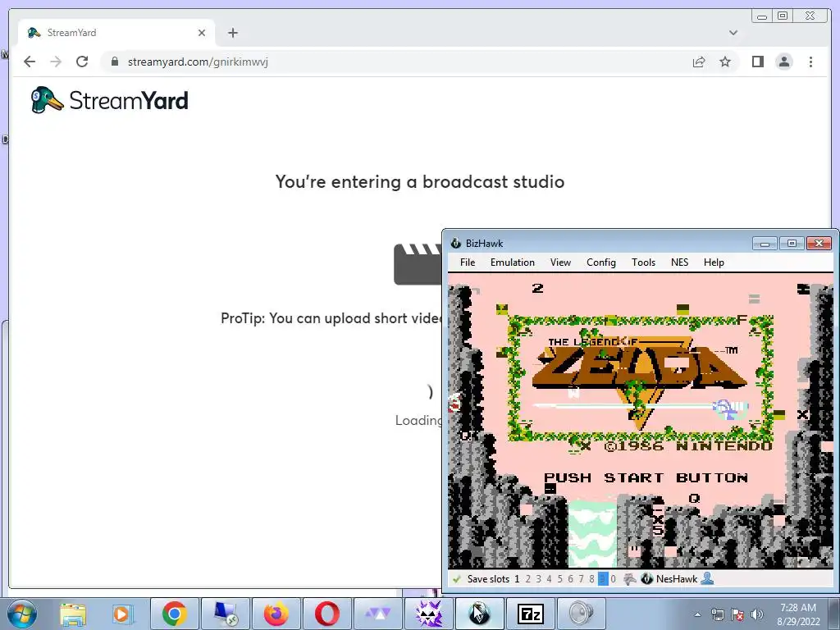
Task: Click the NesHawk core icon in status bar
Action: click(646, 579)
